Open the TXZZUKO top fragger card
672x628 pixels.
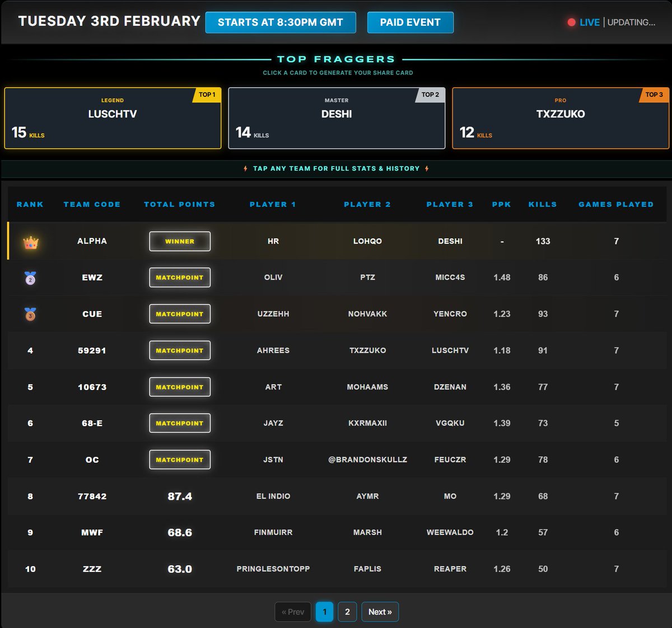pos(561,118)
